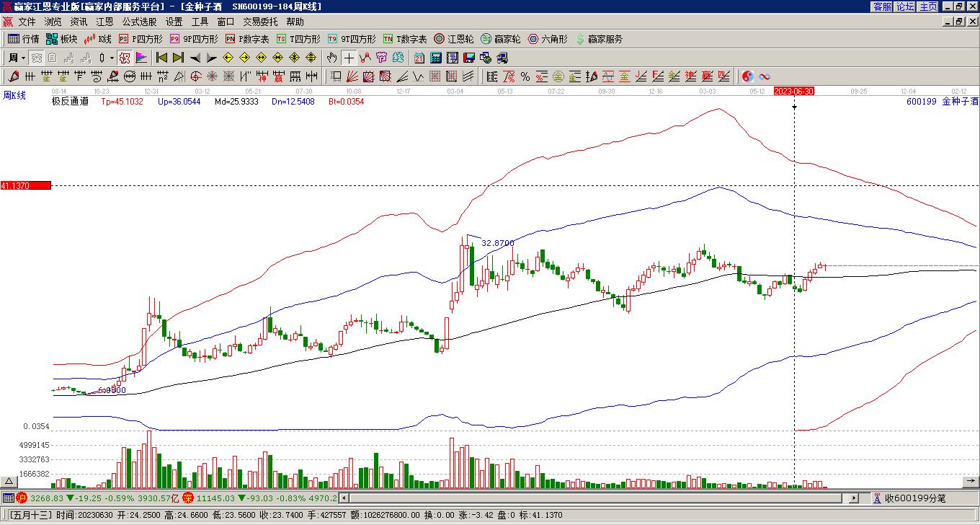Click the infinity loop icon
The width and height of the screenshot is (980, 525).
[765, 76]
